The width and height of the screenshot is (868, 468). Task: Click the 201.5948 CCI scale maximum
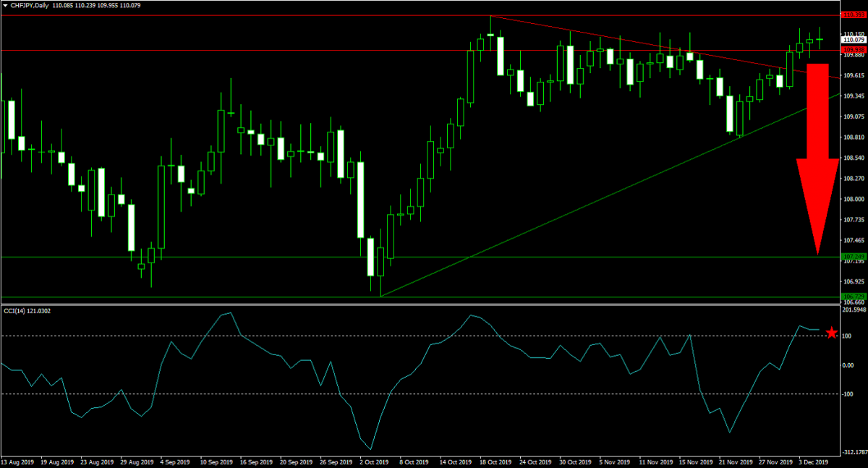point(854,311)
